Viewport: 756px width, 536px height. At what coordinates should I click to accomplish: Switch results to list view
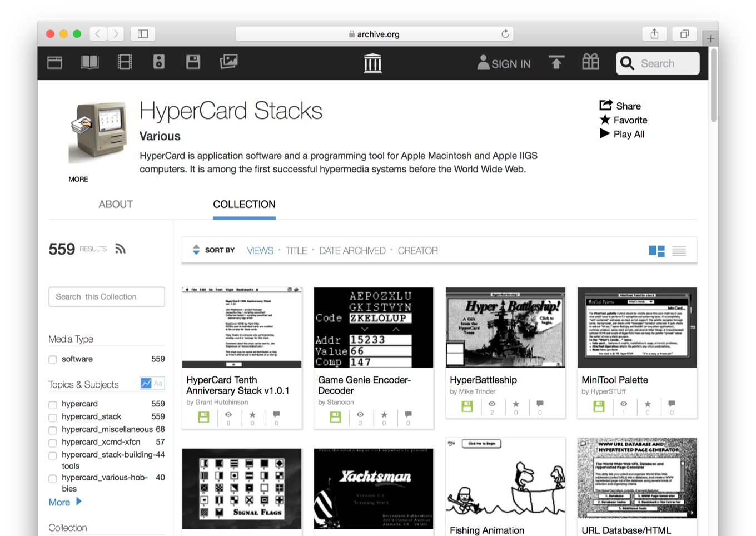679,251
